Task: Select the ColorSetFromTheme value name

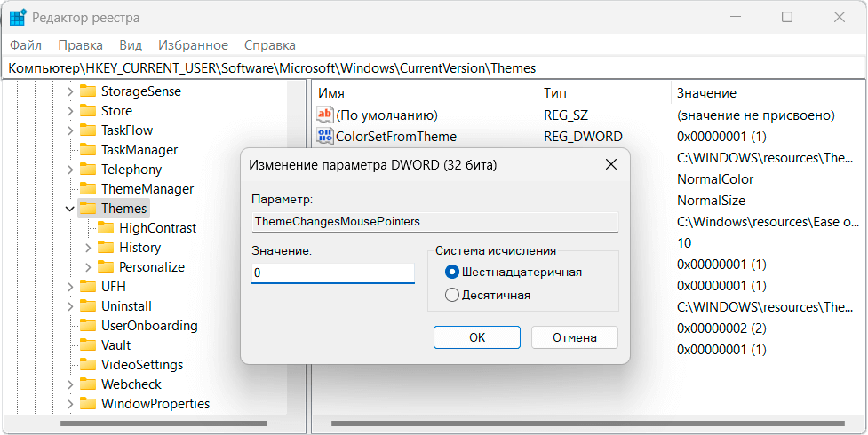Action: pyautogui.click(x=396, y=136)
